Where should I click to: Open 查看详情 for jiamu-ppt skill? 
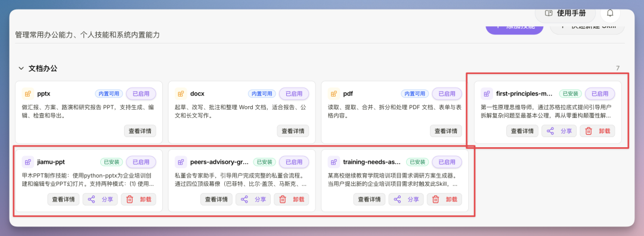pyautogui.click(x=63, y=200)
